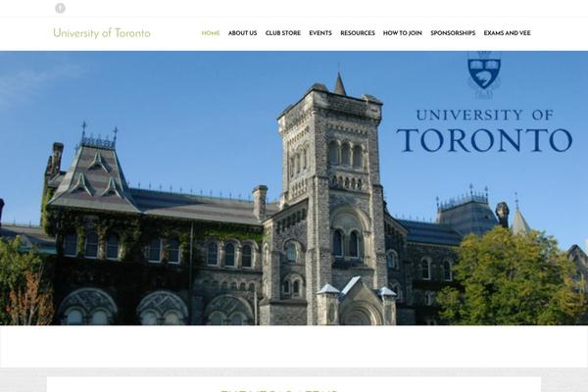Viewport: 588px width, 392px height.
Task: Select the University College hero banner image
Action: 294,188
